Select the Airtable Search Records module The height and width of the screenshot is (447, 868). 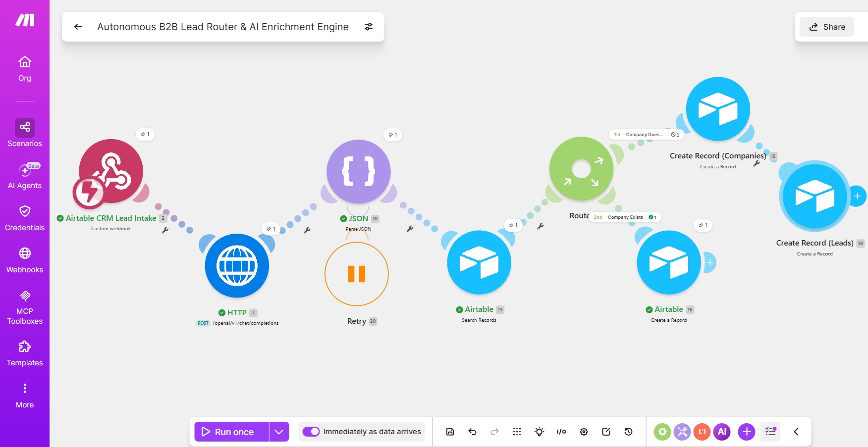tap(479, 262)
